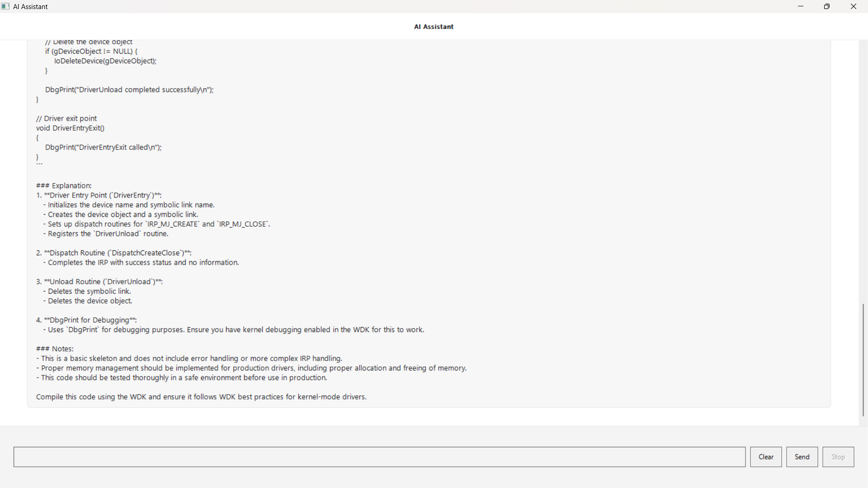Screen dimensions: 868x488
Task: Click the "Compile this code using the WDK" sentence
Action: 201,397
